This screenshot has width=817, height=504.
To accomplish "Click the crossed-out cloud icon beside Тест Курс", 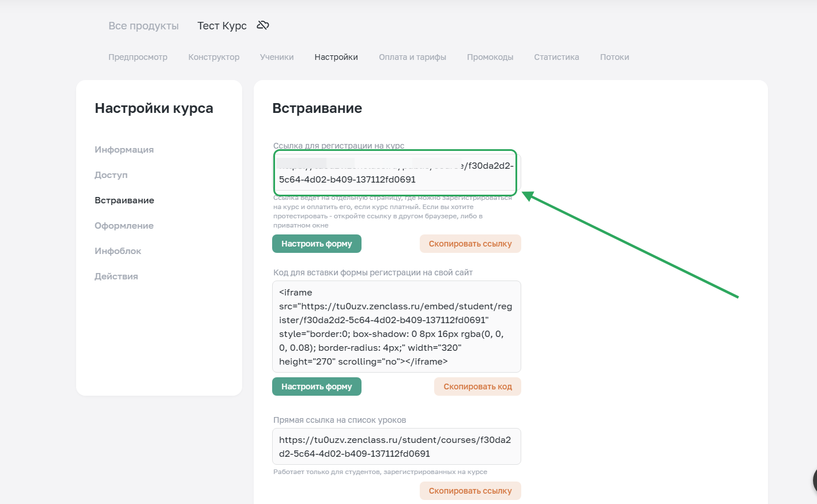I will click(x=263, y=25).
